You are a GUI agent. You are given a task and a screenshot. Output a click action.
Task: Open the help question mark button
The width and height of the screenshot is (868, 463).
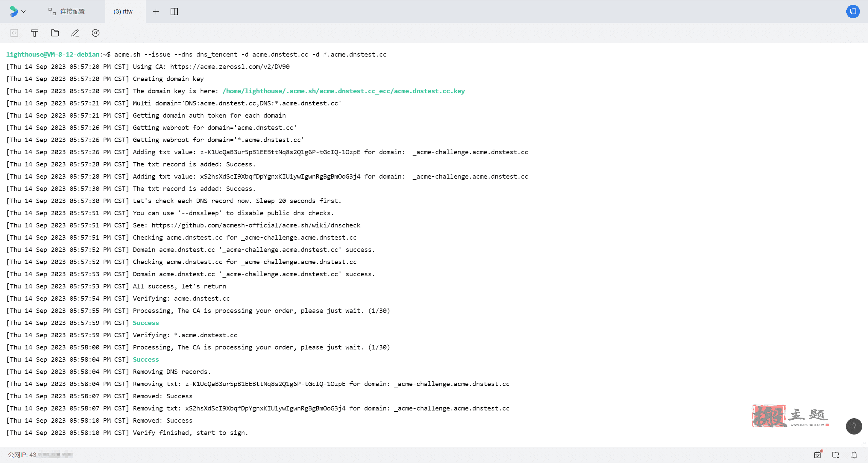click(x=854, y=426)
